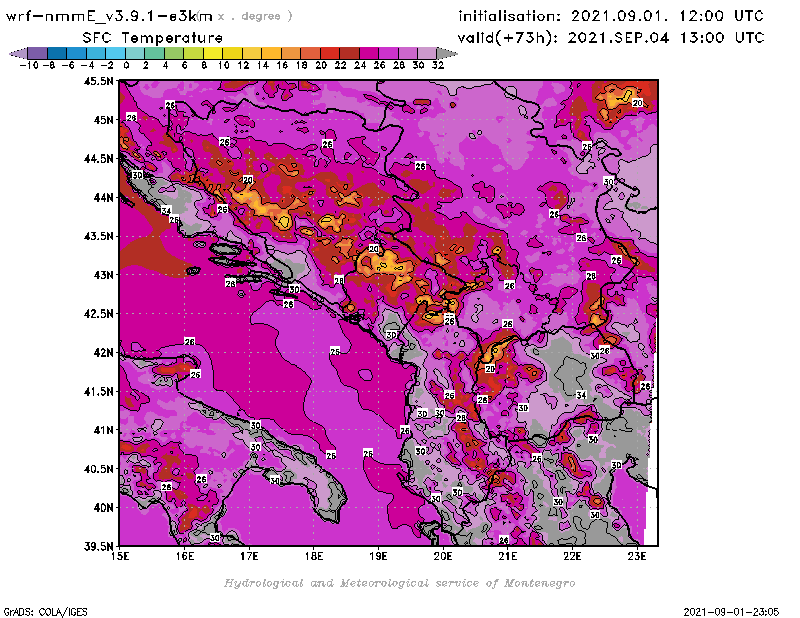Image resolution: width=800 pixels, height=618 pixels.
Task: Click the '-10' legend scale value
Action: [29, 65]
